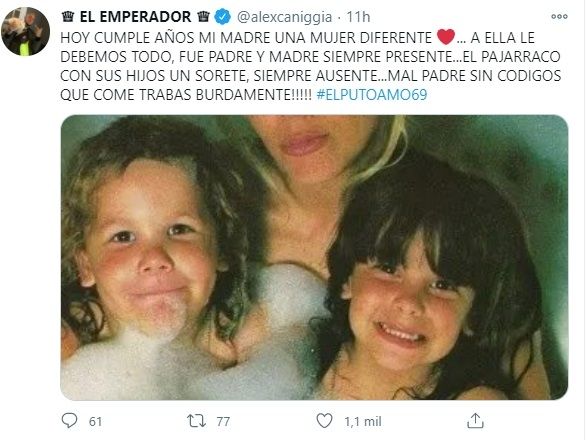Screen dimensions: 586x440
Task: Retweet the post using the retweet icon
Action: point(196,421)
